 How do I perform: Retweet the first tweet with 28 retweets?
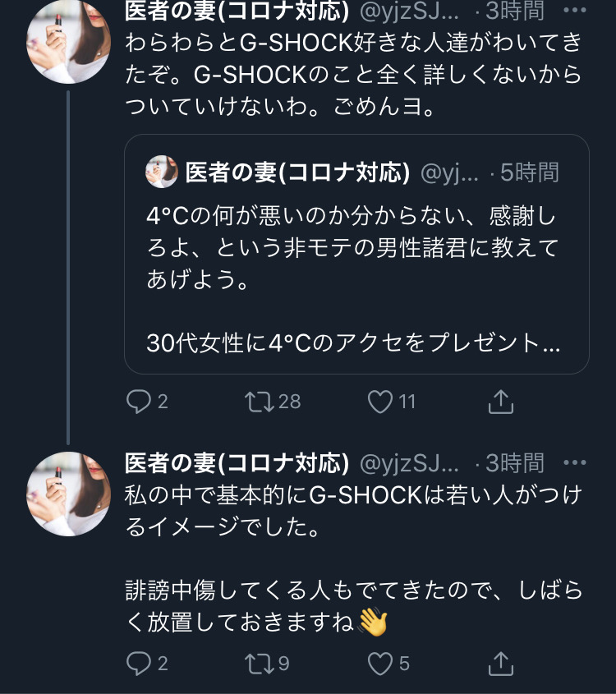tap(259, 402)
